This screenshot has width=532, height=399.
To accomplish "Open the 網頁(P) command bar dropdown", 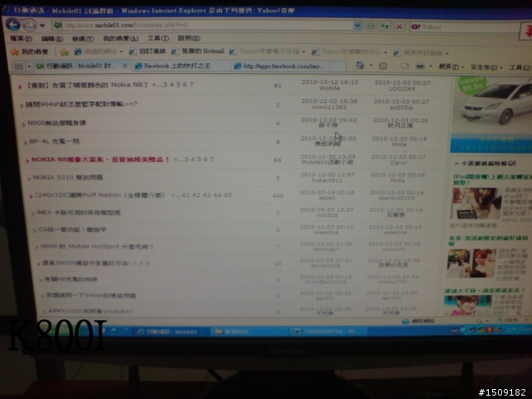I will 451,66.
